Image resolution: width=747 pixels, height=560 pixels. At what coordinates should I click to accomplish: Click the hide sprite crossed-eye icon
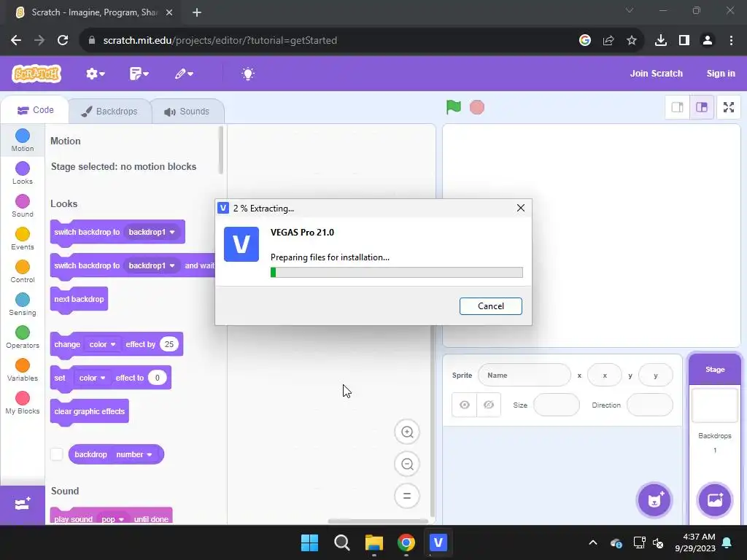click(x=489, y=405)
